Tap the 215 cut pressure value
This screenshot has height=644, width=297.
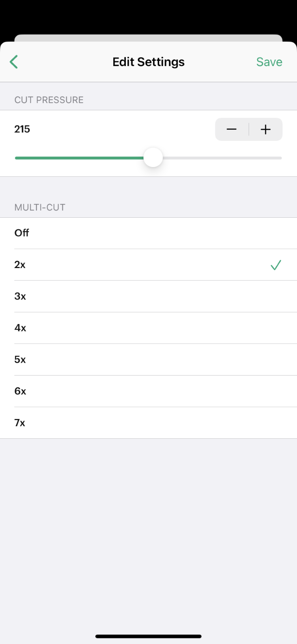pos(23,129)
